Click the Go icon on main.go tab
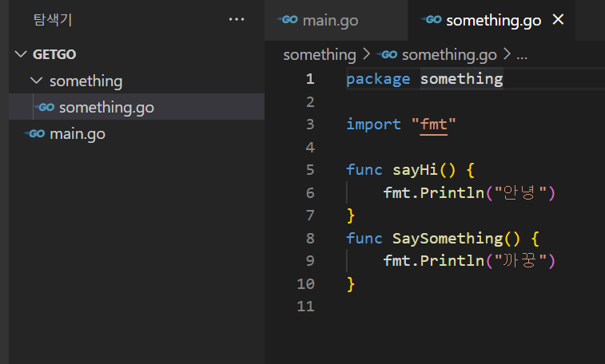This screenshot has height=364, width=605. pos(288,20)
